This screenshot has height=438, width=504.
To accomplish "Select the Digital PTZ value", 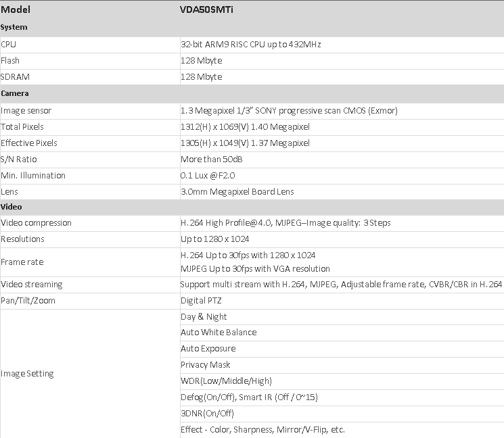I will pyautogui.click(x=202, y=300).
